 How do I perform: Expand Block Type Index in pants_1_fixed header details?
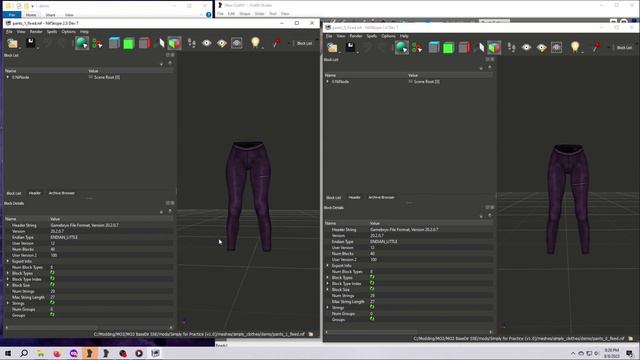tap(7, 279)
